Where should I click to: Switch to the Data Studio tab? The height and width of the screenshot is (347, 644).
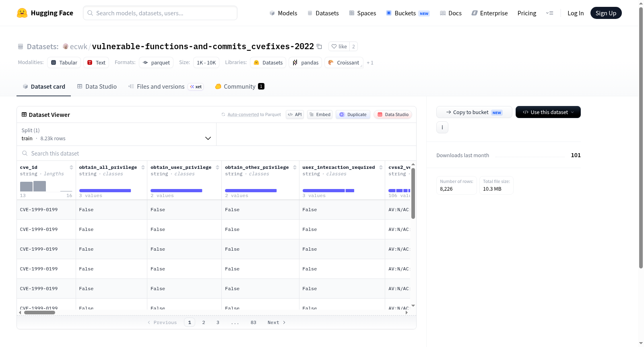97,87
